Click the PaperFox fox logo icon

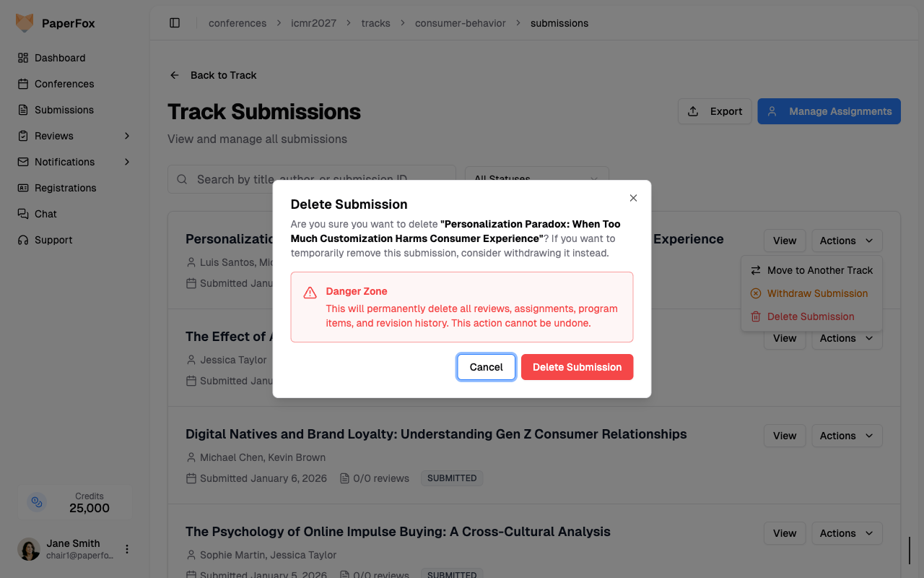(x=25, y=23)
